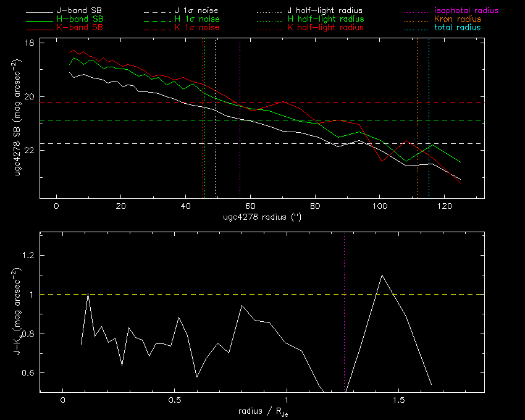Click the H half-light radius legend label
This screenshot has width=525, height=420.
point(325,19)
